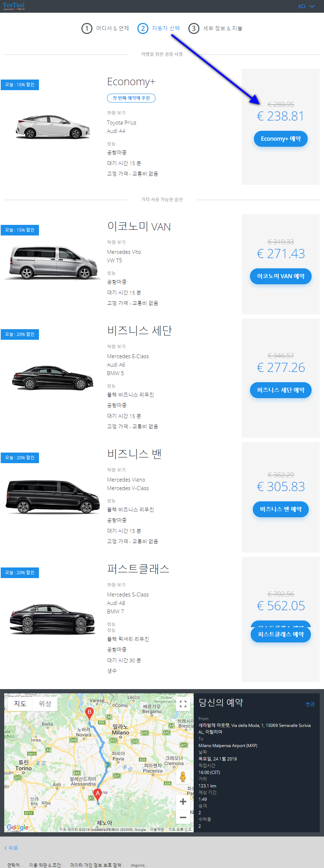Click the 퍼스트클래스 예약 button

pos(281,634)
